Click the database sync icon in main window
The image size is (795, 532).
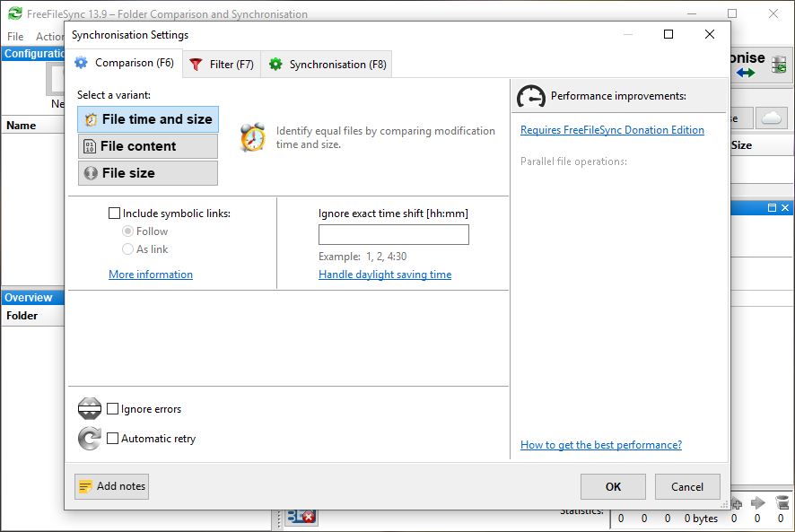[x=779, y=65]
